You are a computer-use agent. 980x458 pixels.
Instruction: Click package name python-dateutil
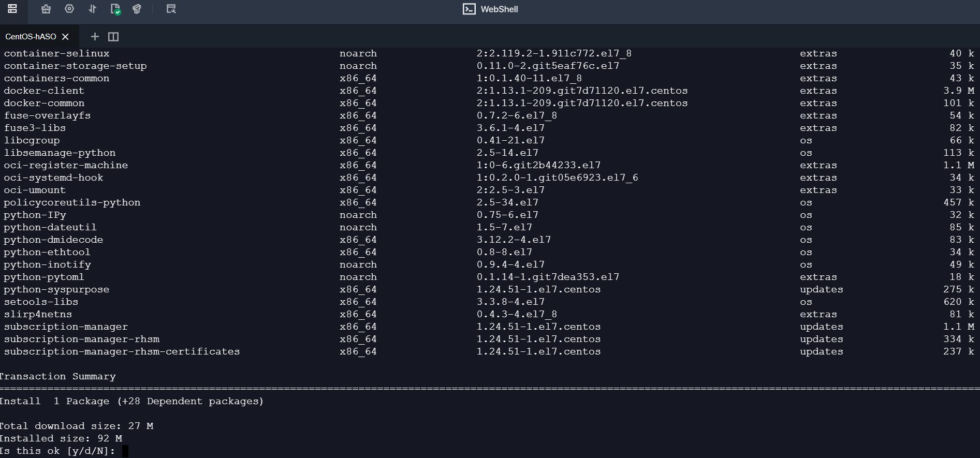[x=50, y=227]
